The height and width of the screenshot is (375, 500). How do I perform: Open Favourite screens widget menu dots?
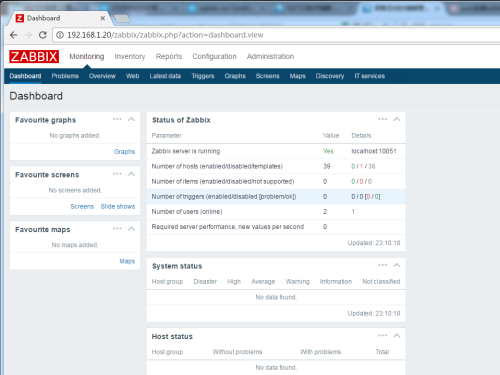[x=117, y=174]
